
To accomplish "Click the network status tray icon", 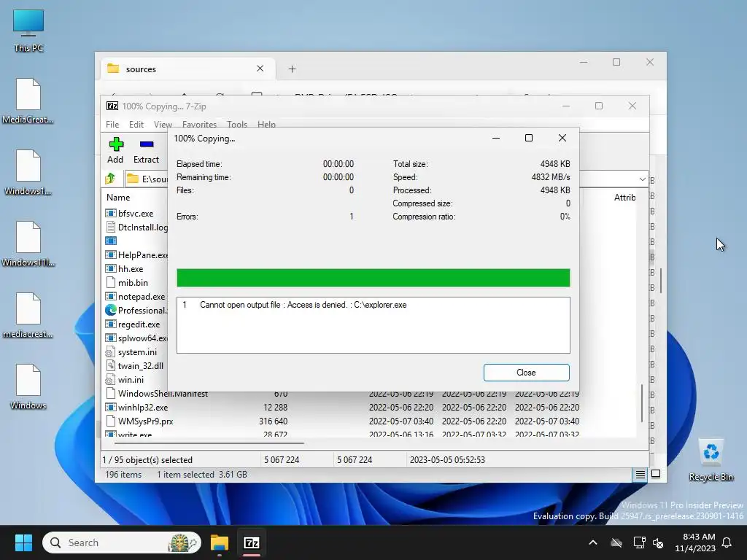I will (639, 542).
